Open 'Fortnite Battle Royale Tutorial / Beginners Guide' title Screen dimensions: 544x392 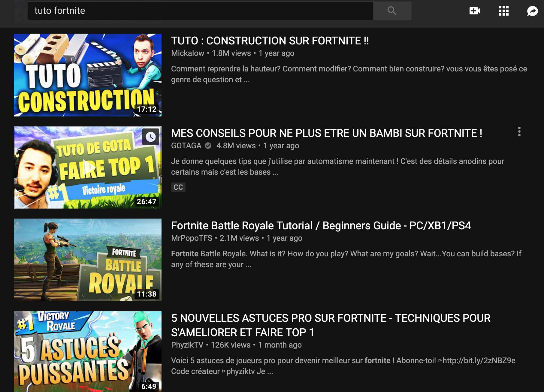pyautogui.click(x=321, y=226)
